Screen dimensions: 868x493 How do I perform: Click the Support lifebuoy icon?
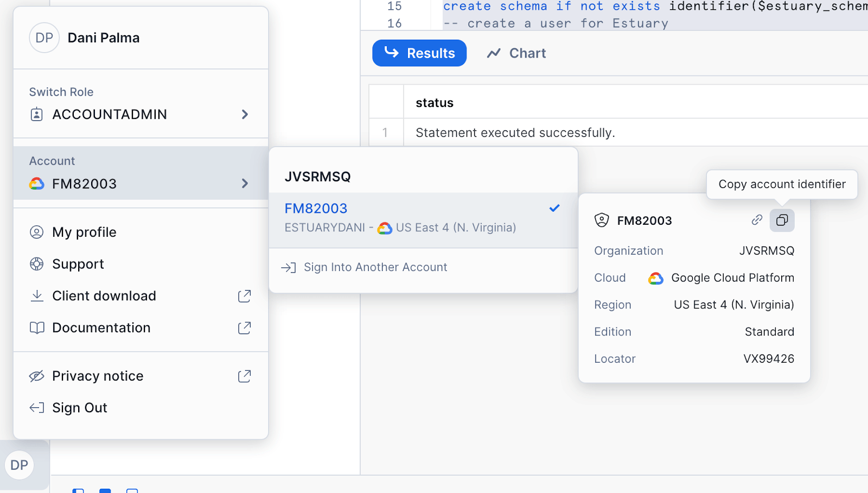point(36,264)
